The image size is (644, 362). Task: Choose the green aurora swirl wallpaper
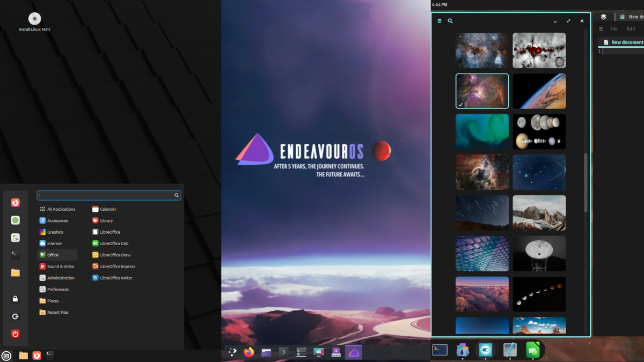(x=482, y=131)
